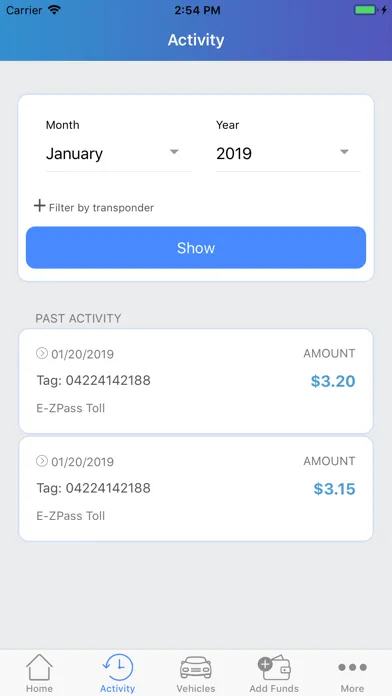392x696 pixels.
Task: Tap the battery indicator in status bar
Action: pyautogui.click(x=366, y=10)
